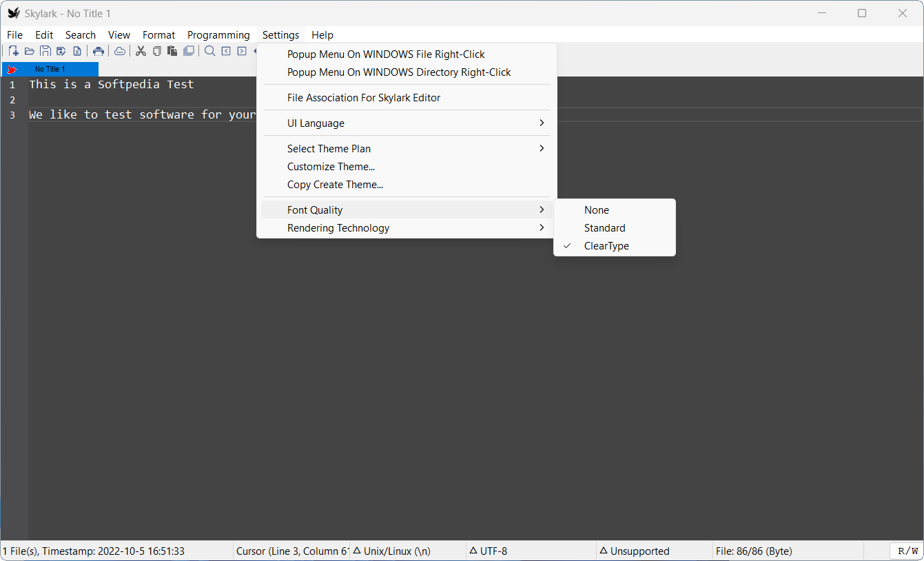Click the Skylark bird icon in title bar

click(x=13, y=13)
